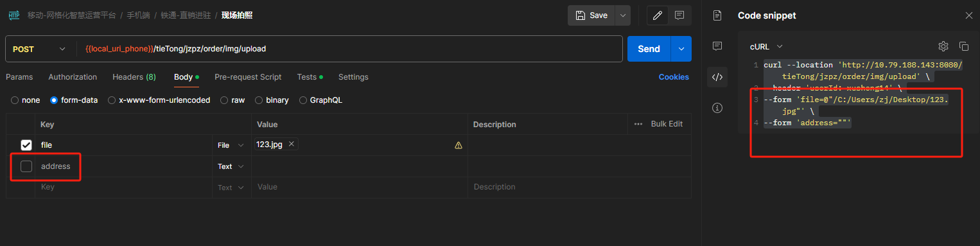Select the raw body radio button
The width and height of the screenshot is (980, 246).
pyautogui.click(x=224, y=100)
